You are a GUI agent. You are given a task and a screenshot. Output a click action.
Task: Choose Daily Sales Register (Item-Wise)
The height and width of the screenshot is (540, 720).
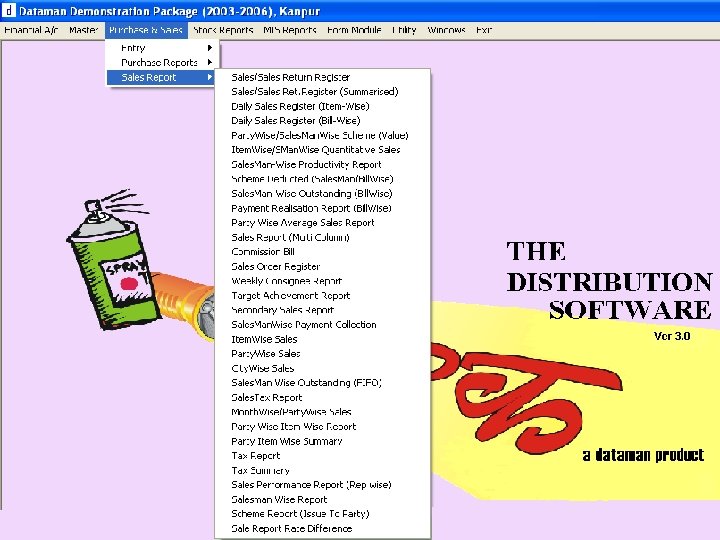pyautogui.click(x=322, y=106)
